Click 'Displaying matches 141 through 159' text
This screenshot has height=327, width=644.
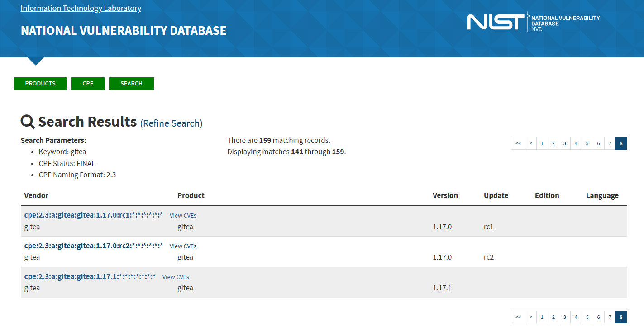point(286,152)
